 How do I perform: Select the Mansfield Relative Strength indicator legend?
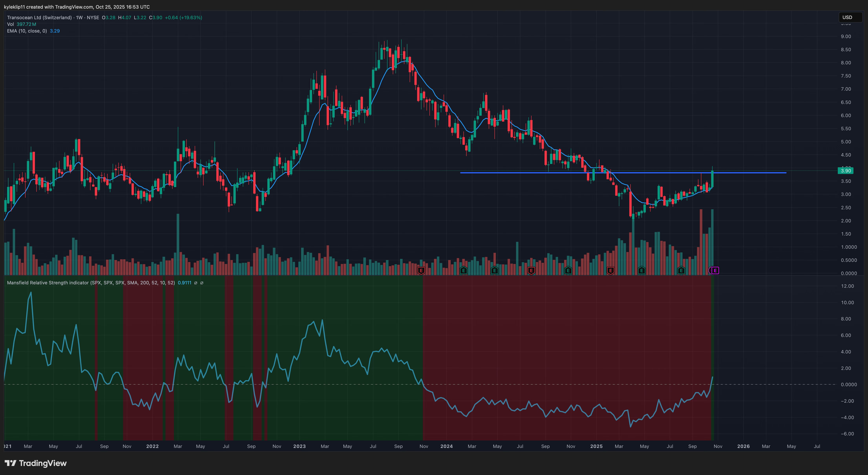pos(91,283)
